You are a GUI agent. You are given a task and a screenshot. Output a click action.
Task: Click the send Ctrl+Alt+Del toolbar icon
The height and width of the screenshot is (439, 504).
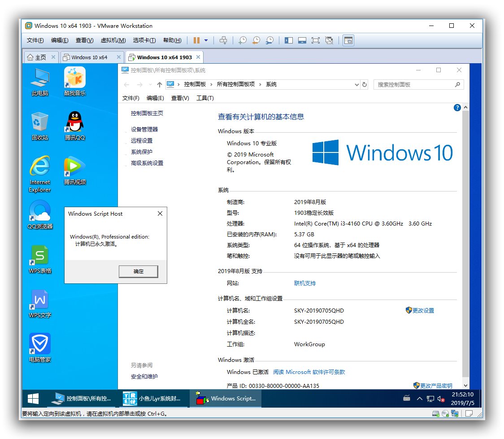[x=223, y=40]
